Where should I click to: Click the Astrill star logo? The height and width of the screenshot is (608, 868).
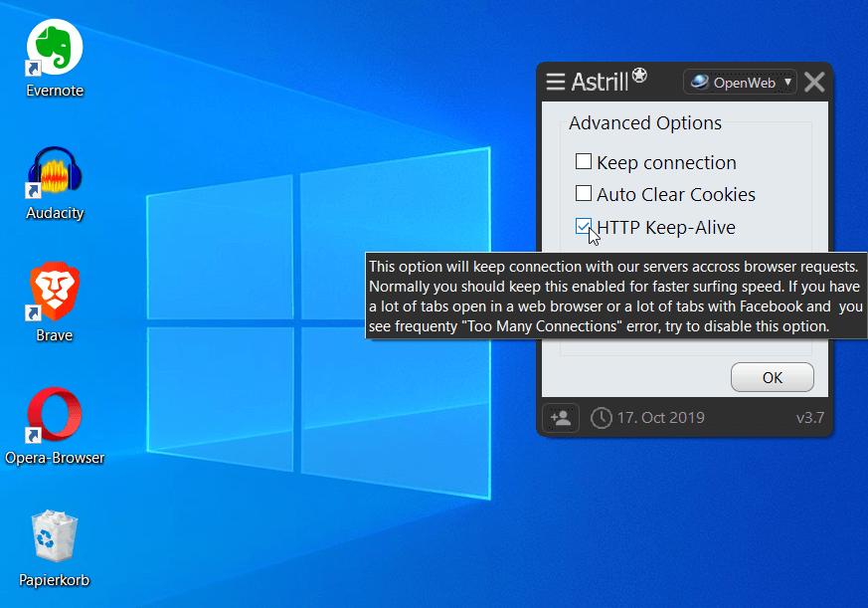pyautogui.click(x=639, y=75)
